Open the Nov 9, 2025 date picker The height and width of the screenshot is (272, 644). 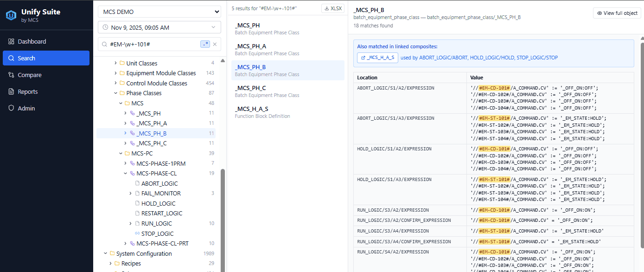159,27
